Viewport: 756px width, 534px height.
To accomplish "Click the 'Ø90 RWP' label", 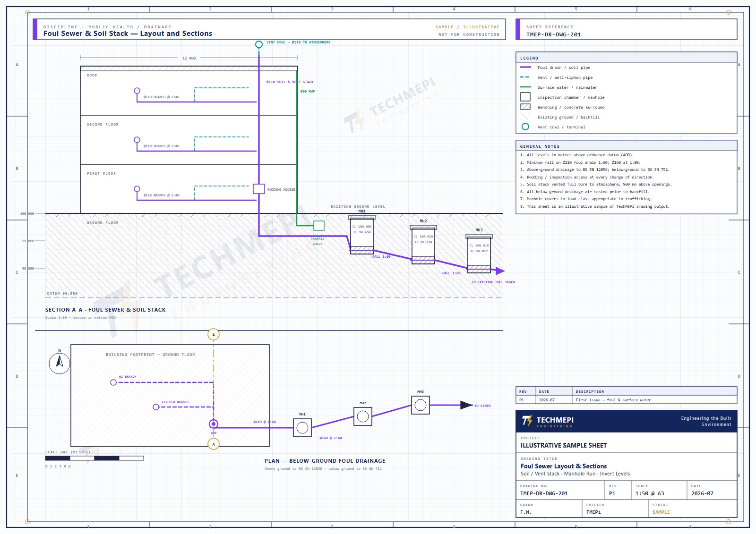I will click(x=308, y=92).
